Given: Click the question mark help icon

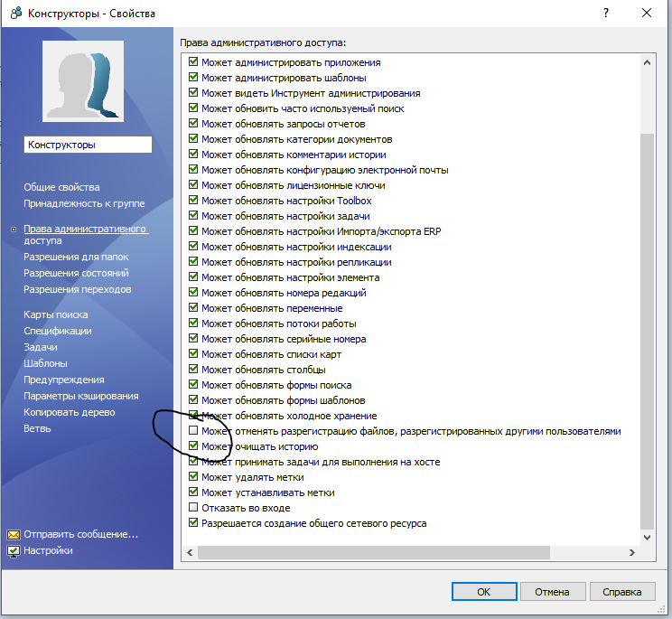Looking at the screenshot, I should [606, 13].
